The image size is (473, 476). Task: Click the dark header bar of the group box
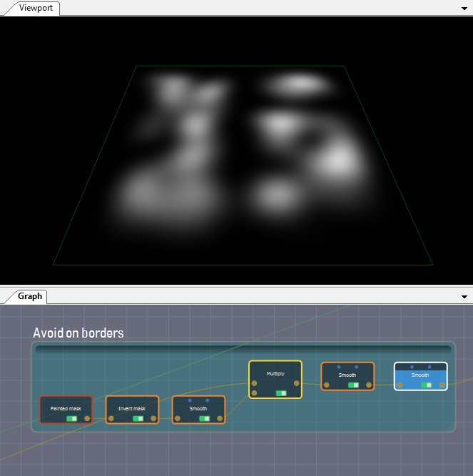[x=243, y=350]
